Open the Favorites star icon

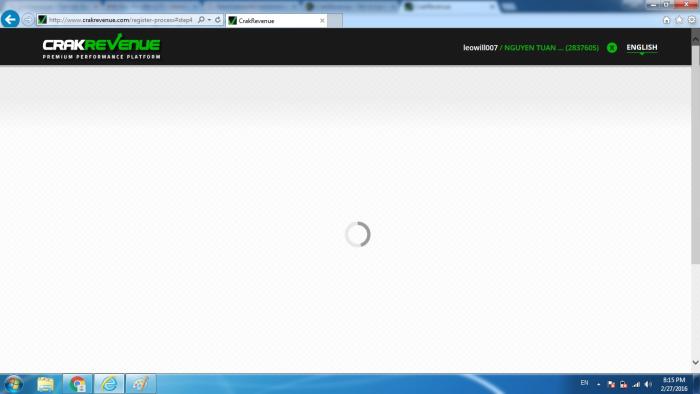tap(679, 20)
